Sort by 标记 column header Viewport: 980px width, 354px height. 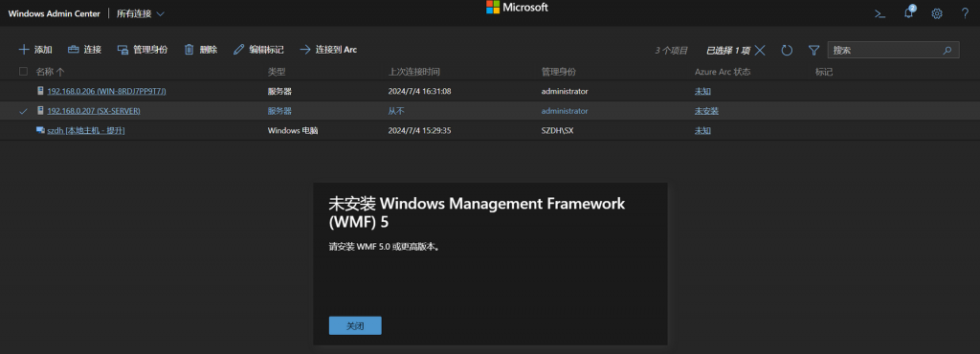pos(824,72)
